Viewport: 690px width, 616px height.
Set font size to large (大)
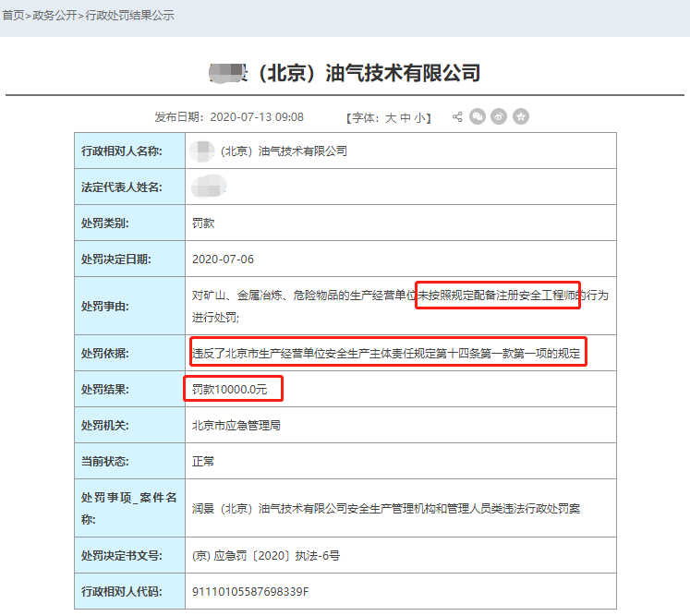coord(391,117)
